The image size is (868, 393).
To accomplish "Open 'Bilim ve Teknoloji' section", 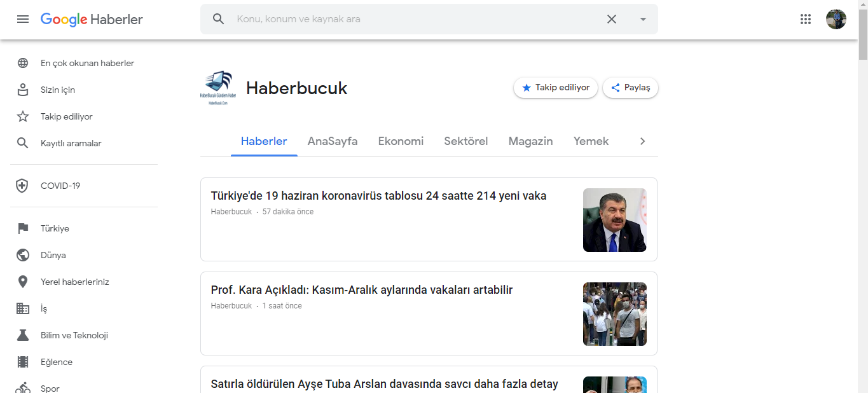I will [x=74, y=335].
